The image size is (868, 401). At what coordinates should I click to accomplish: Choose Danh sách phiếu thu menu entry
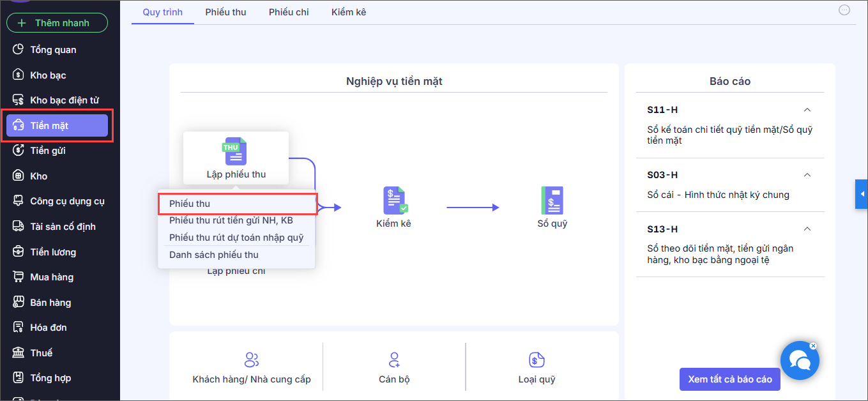[x=214, y=255]
